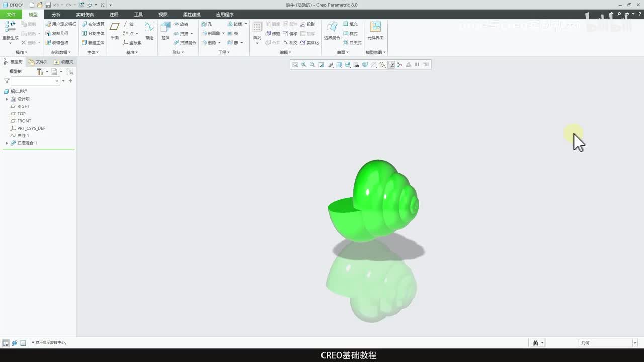Viewport: 644px width, 362px height.
Task: Click the 收缩包络 shrinkwrap button
Action: pyautogui.click(x=57, y=43)
